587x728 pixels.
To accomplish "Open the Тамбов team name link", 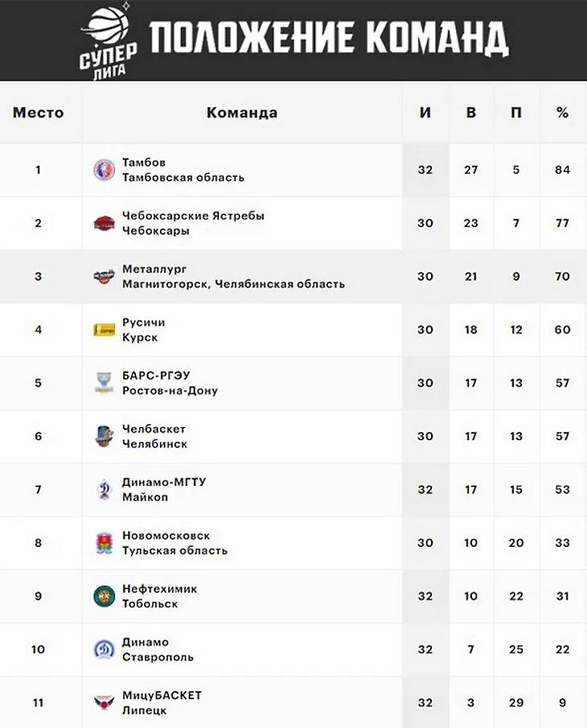I will 144,162.
